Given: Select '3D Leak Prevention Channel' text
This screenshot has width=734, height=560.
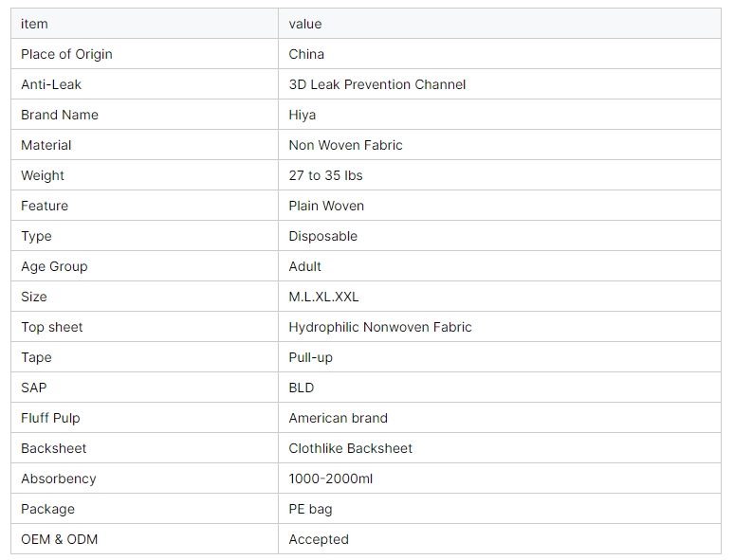Looking at the screenshot, I should 377,84.
